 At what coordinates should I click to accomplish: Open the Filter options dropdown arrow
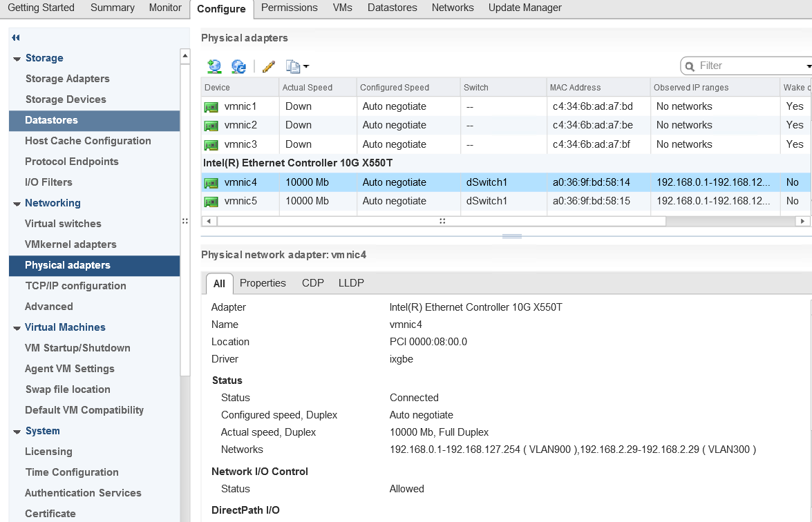809,66
